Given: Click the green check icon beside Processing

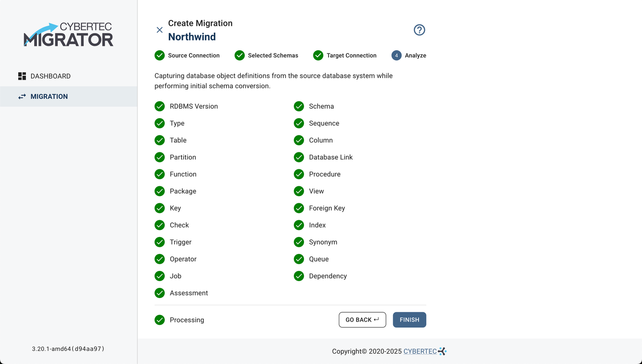Looking at the screenshot, I should pos(160,320).
